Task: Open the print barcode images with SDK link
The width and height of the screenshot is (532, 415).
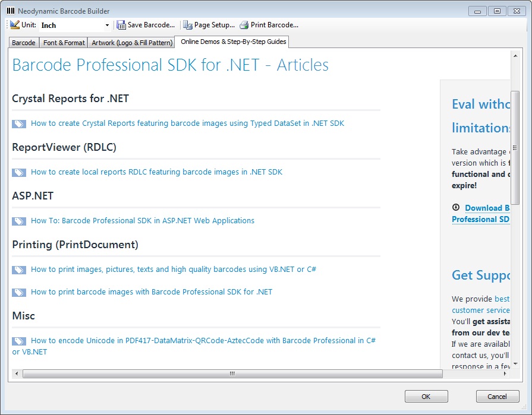Action: pyautogui.click(x=152, y=292)
